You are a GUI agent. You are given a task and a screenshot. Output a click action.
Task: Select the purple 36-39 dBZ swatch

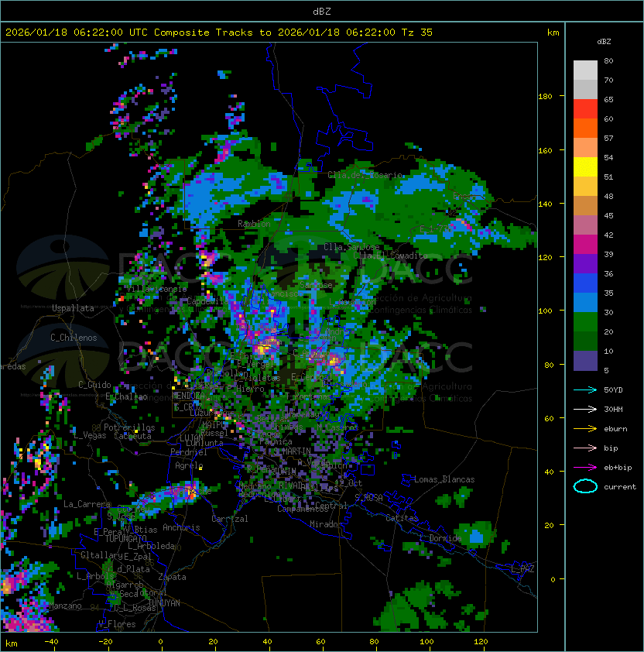585,264
